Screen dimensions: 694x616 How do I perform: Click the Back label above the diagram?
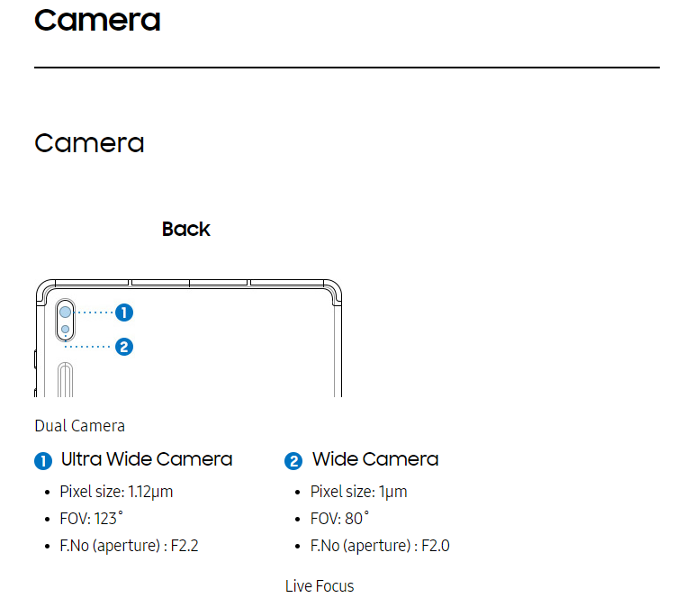click(186, 230)
